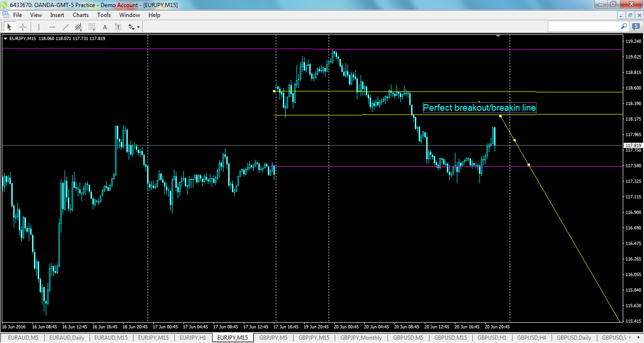Image resolution: width=644 pixels, height=343 pixels.
Task: Open the Charts menu
Action: (80, 15)
